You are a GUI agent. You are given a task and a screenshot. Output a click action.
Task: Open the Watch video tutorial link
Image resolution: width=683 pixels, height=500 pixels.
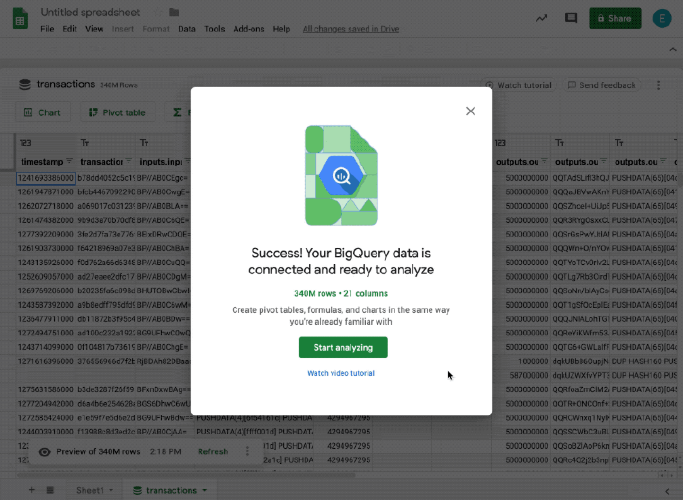341,373
